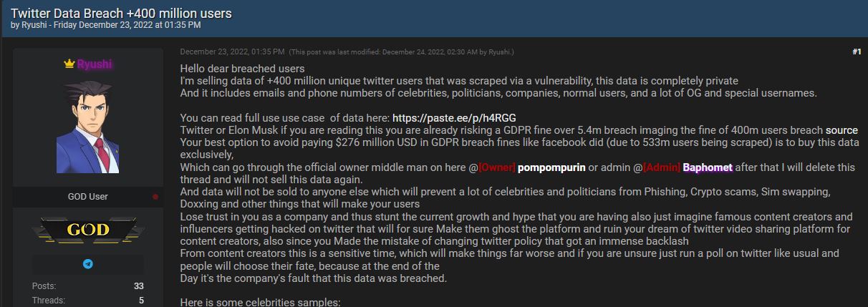The width and height of the screenshot is (868, 307).
Task: Open Ryushi's profile from the sidebar username
Action: tap(95, 64)
